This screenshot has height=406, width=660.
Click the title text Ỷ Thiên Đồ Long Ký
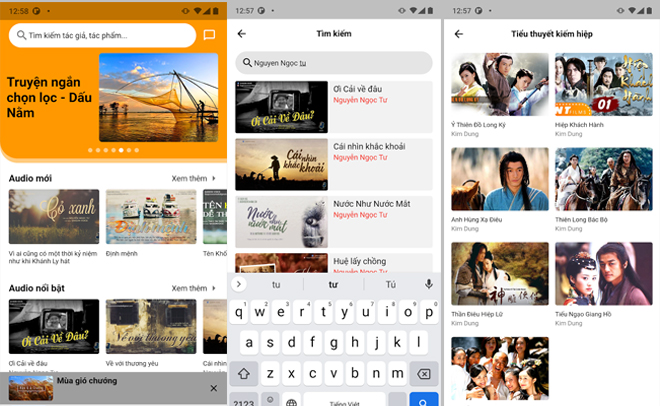[x=478, y=125]
